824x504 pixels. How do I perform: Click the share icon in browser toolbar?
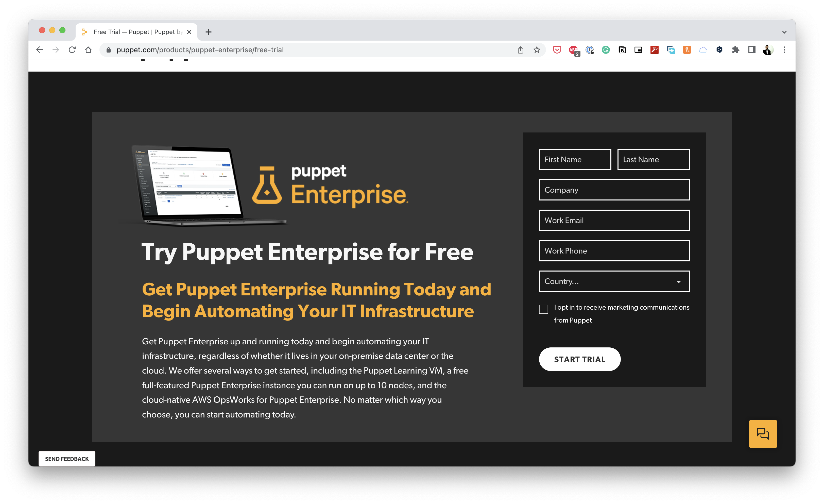coord(520,49)
